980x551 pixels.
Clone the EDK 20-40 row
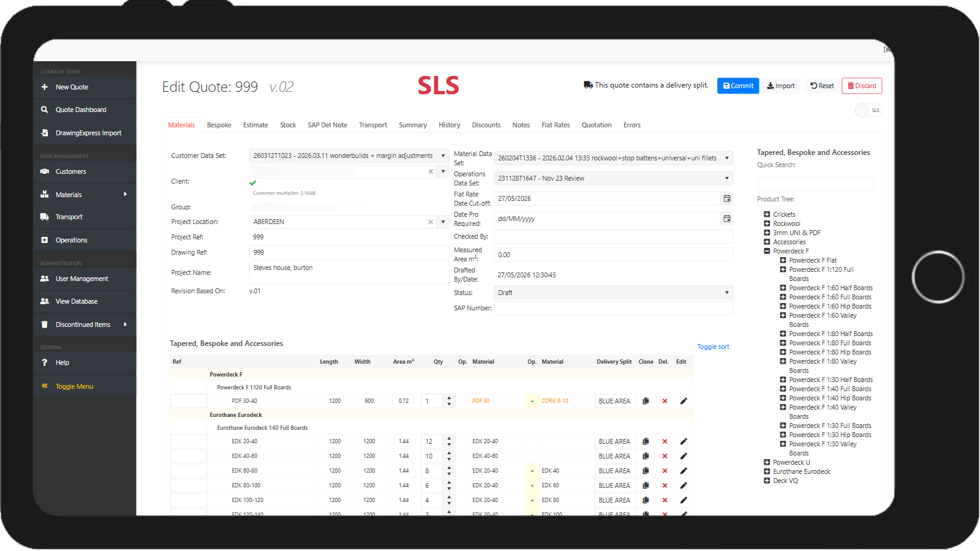point(646,441)
